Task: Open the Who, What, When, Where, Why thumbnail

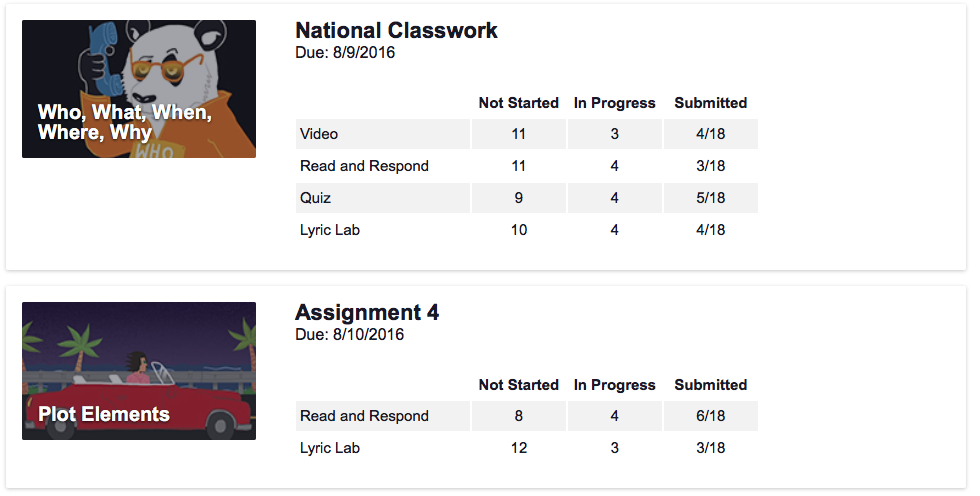Action: click(139, 89)
